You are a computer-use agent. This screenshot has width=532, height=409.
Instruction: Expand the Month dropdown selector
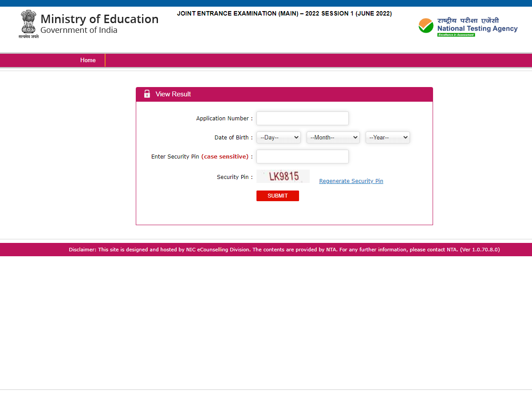333,138
